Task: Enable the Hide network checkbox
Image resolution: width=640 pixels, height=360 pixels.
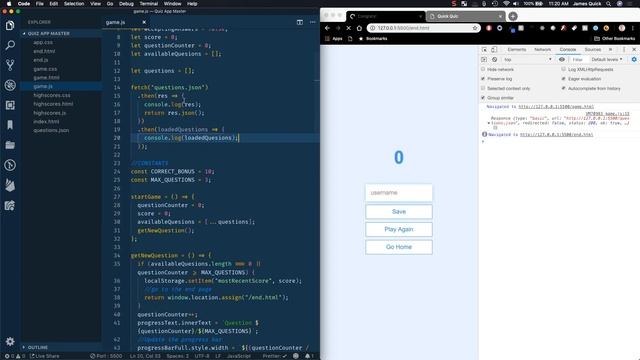Action: click(x=483, y=69)
